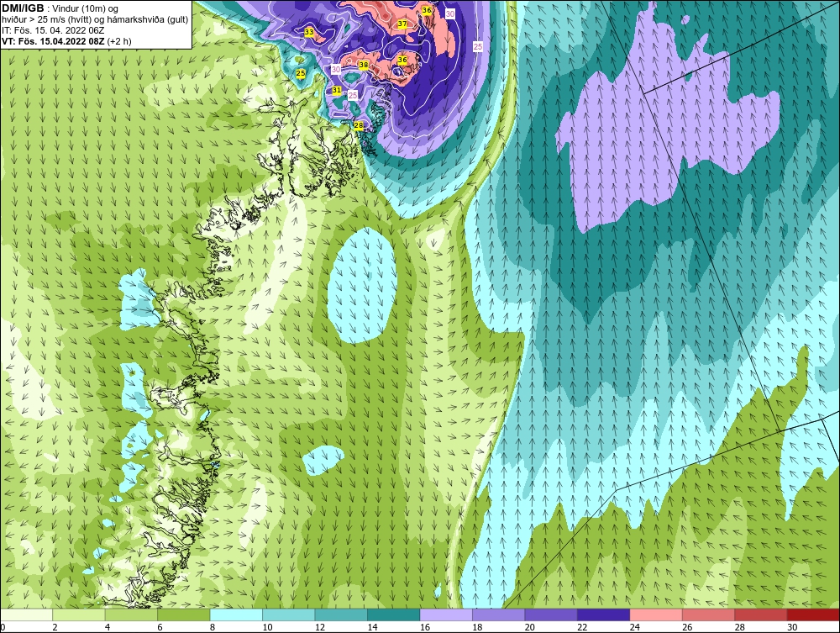Screen dimensions: 840x633
Task: Click the '16' tick on the legend scale
Action: 425,627
